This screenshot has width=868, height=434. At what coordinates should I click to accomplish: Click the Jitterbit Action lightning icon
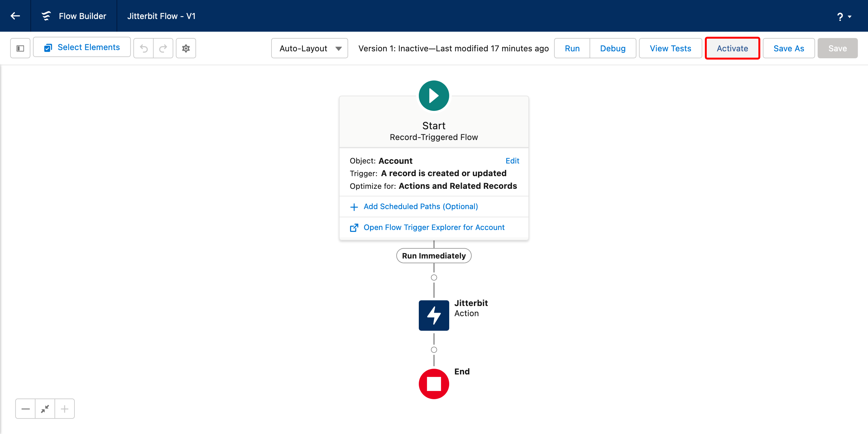click(x=434, y=315)
